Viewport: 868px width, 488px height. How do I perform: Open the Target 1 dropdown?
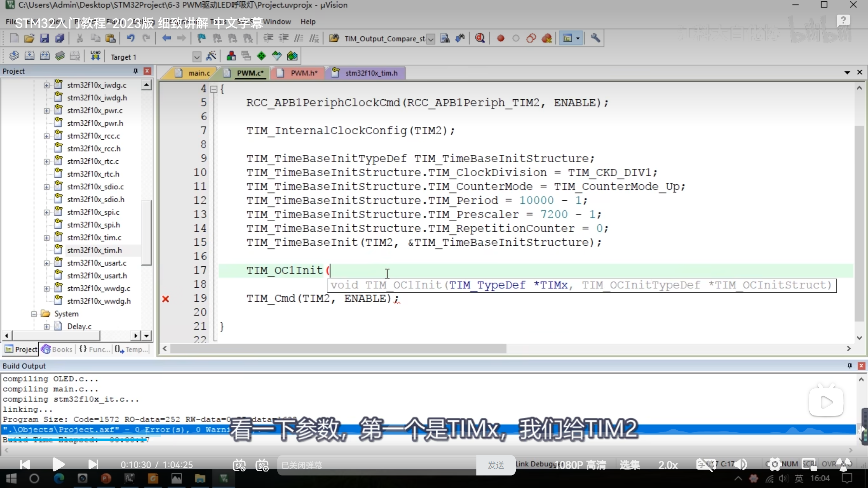pyautogui.click(x=197, y=57)
